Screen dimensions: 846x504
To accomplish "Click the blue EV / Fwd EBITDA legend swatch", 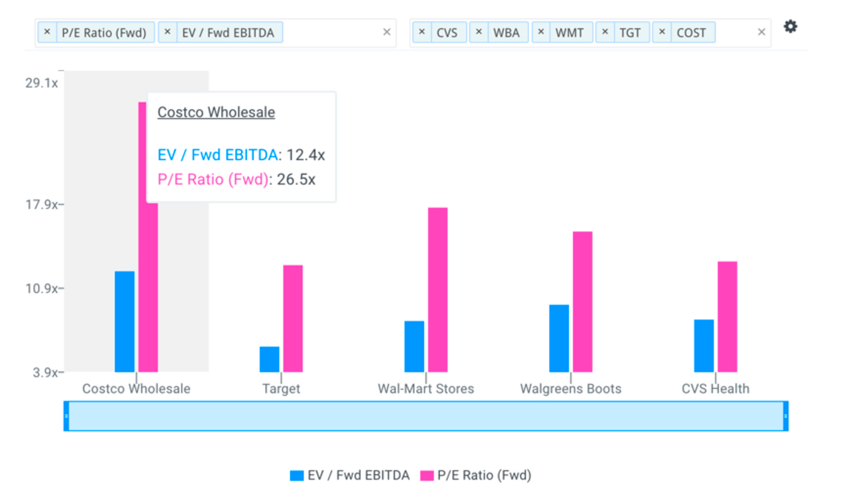I will pyautogui.click(x=297, y=475).
